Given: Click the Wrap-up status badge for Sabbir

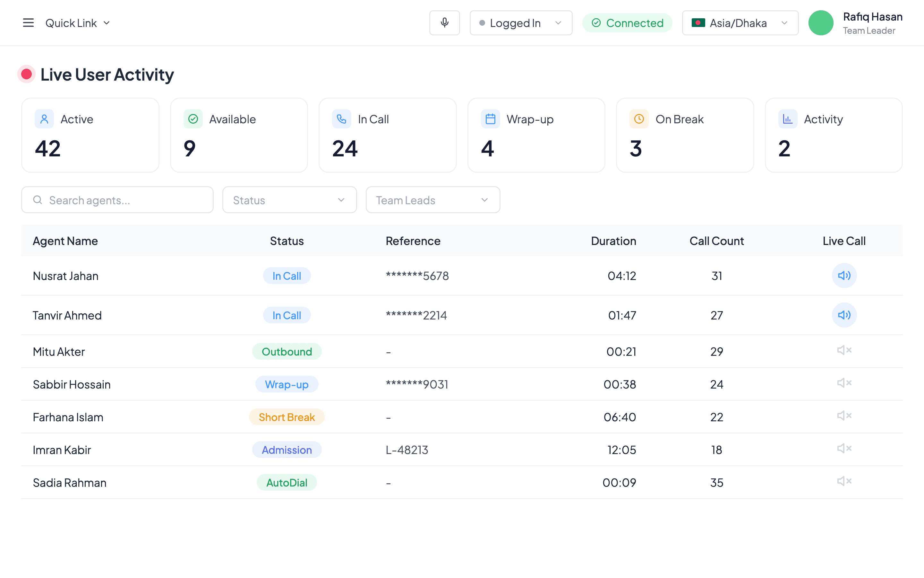Looking at the screenshot, I should [287, 384].
